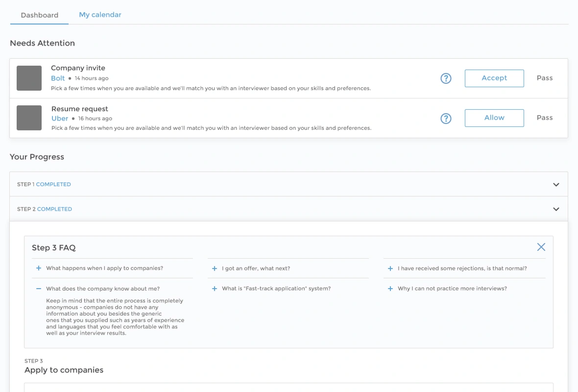
Task: Click the 'Apply to companies' heading
Action: point(64,370)
